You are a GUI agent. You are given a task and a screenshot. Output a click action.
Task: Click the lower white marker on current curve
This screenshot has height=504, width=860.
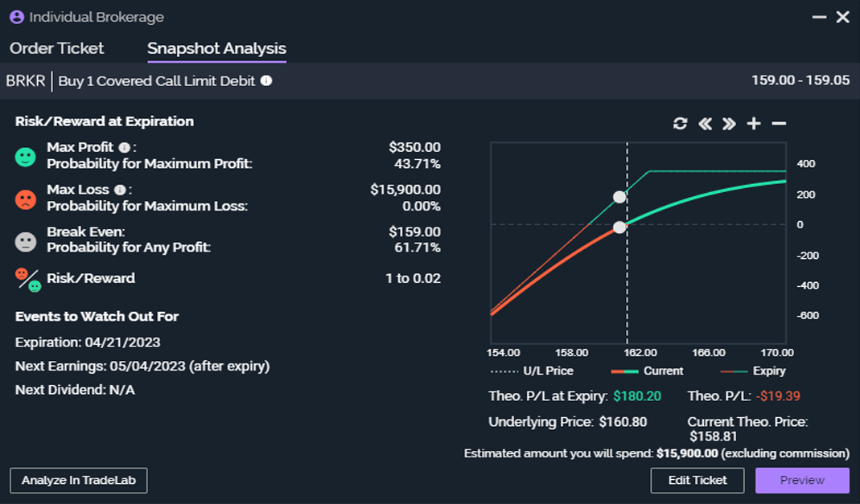[619, 227]
